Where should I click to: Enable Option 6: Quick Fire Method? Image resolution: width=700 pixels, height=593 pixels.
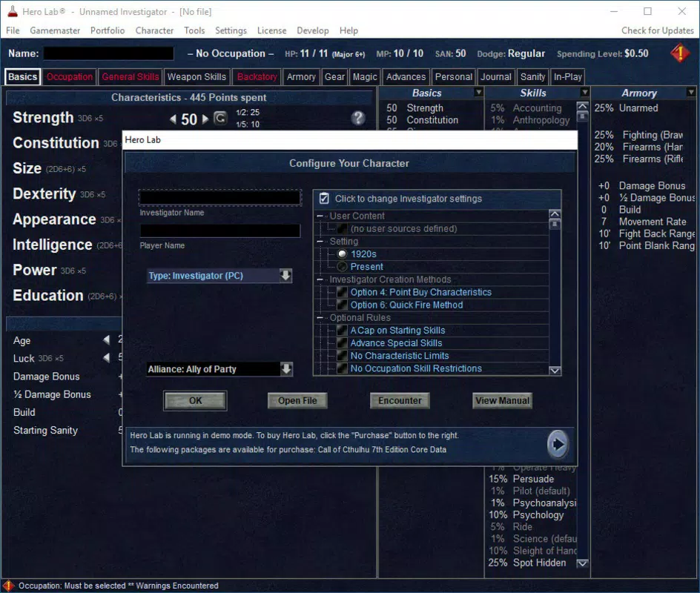tap(342, 305)
